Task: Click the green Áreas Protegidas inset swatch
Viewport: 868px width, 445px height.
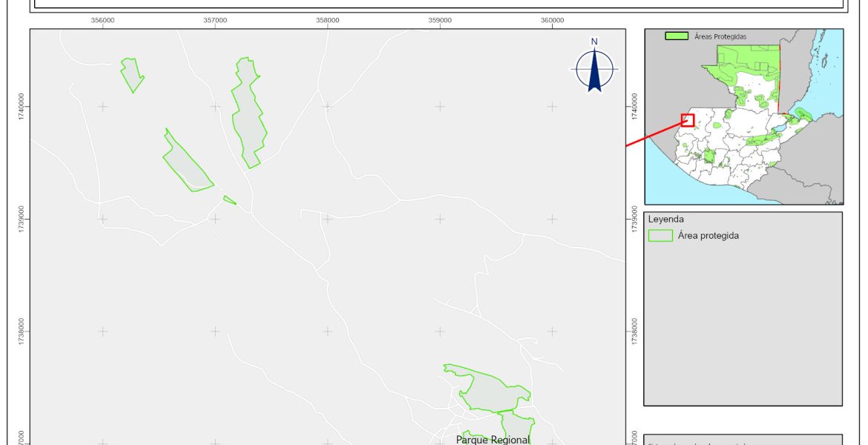Action: (x=676, y=36)
